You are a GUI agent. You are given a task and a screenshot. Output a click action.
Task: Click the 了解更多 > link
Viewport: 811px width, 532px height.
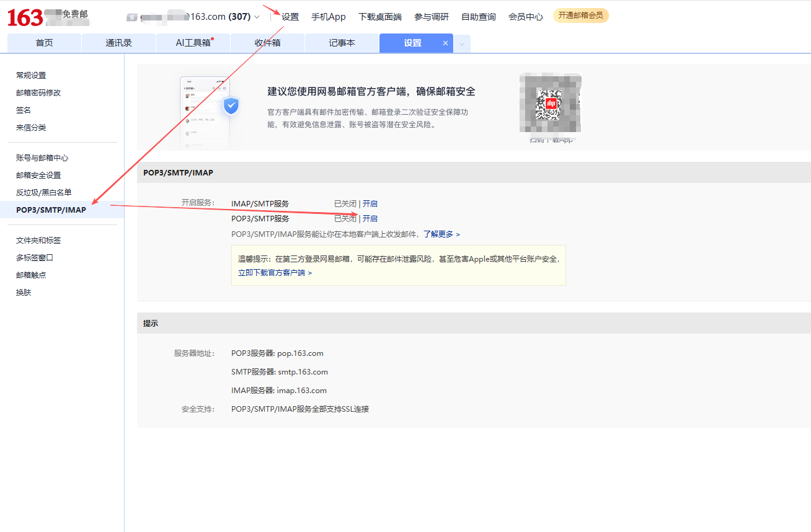click(x=442, y=234)
